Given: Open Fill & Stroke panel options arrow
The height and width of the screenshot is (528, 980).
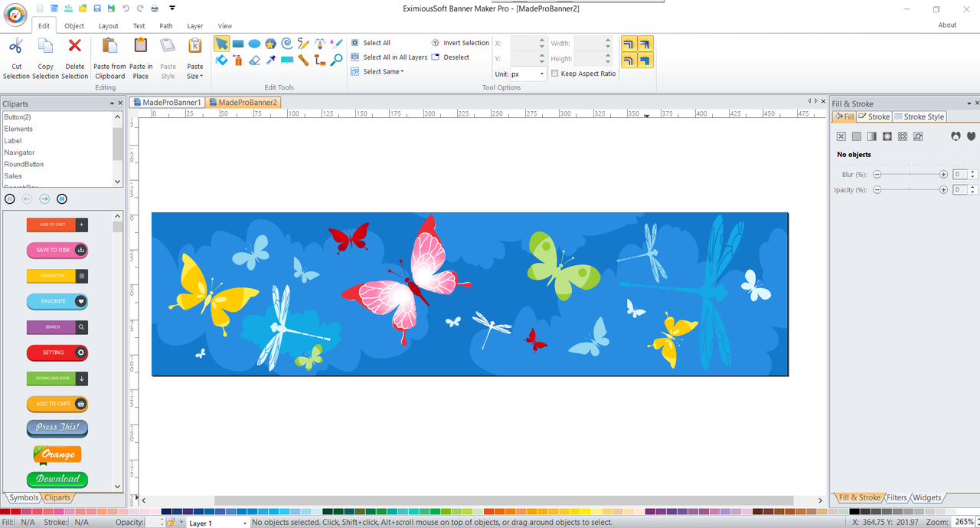Looking at the screenshot, I should coord(968,103).
